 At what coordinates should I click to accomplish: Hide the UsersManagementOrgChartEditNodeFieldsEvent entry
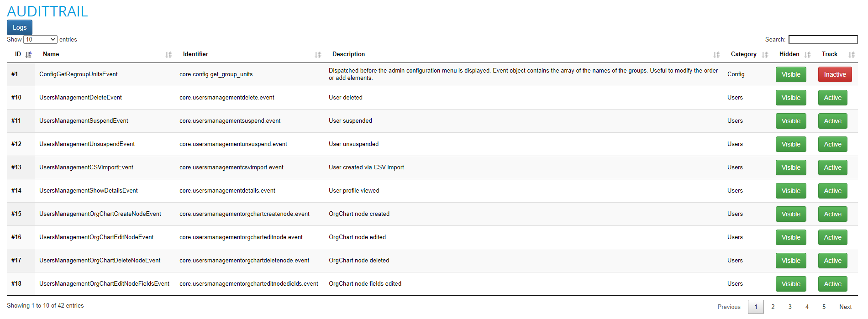pyautogui.click(x=791, y=283)
